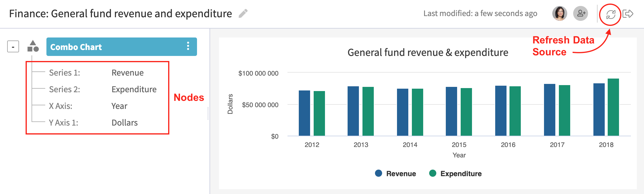The height and width of the screenshot is (194, 644).
Task: Click the panel divider resize handle
Action: (208, 113)
